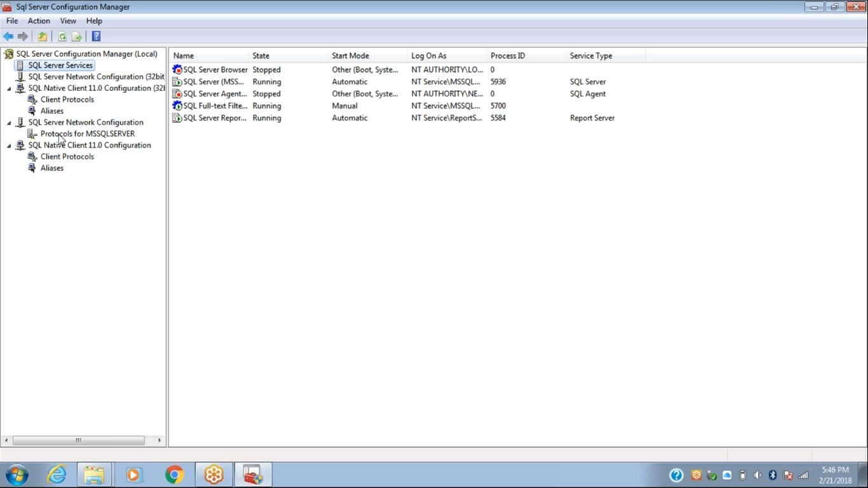
Task: Open Windows Media Player from the taskbar
Action: pos(133,475)
